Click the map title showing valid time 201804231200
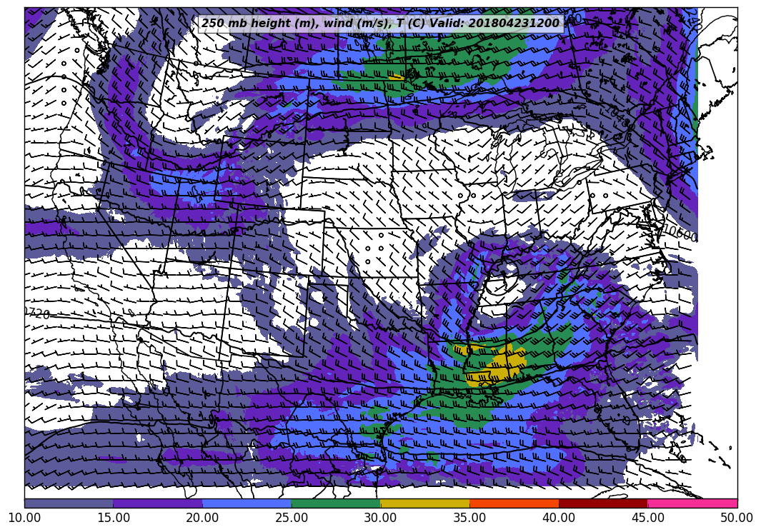 click(x=380, y=24)
